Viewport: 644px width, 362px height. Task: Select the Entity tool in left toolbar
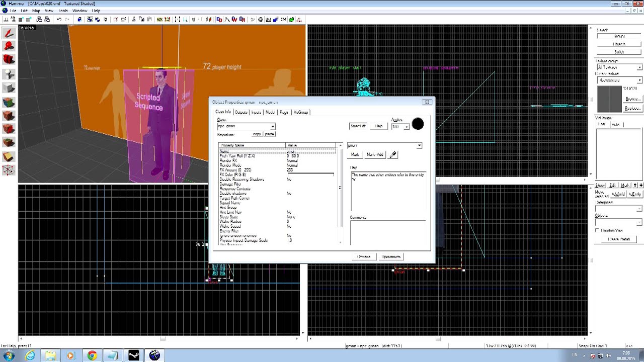[x=9, y=74]
